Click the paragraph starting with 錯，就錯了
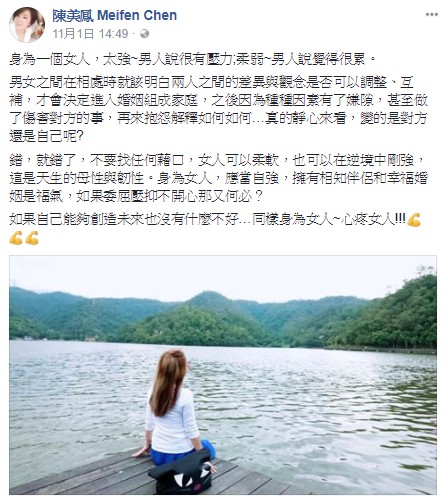The height and width of the screenshot is (496, 445). coord(218,178)
